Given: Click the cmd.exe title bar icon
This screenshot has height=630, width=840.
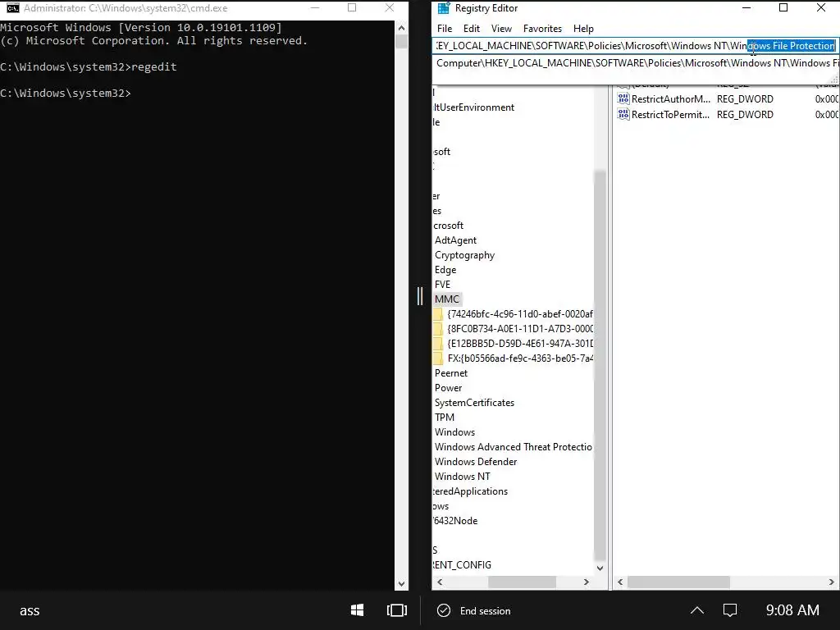Looking at the screenshot, I should point(13,8).
